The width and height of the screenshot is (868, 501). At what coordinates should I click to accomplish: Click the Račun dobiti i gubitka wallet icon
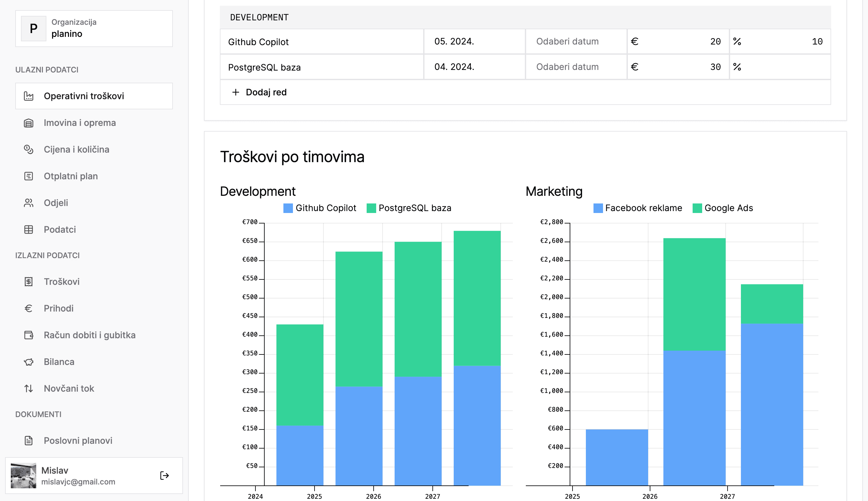point(29,335)
